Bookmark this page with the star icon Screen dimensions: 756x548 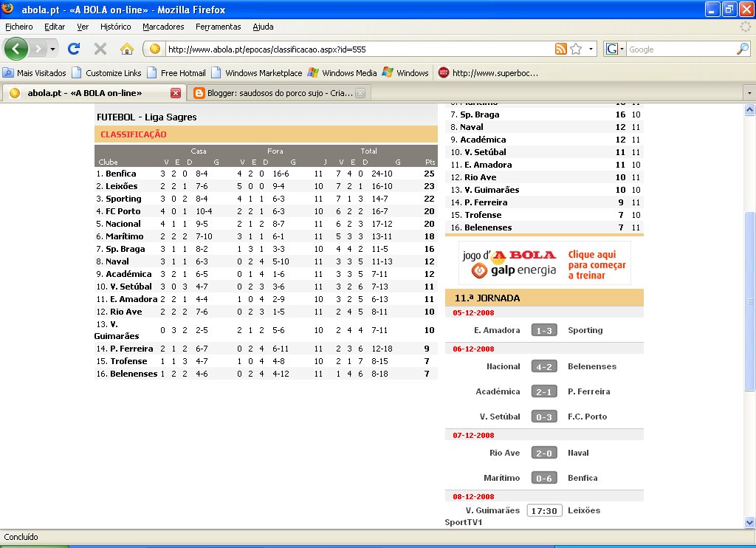click(x=576, y=49)
